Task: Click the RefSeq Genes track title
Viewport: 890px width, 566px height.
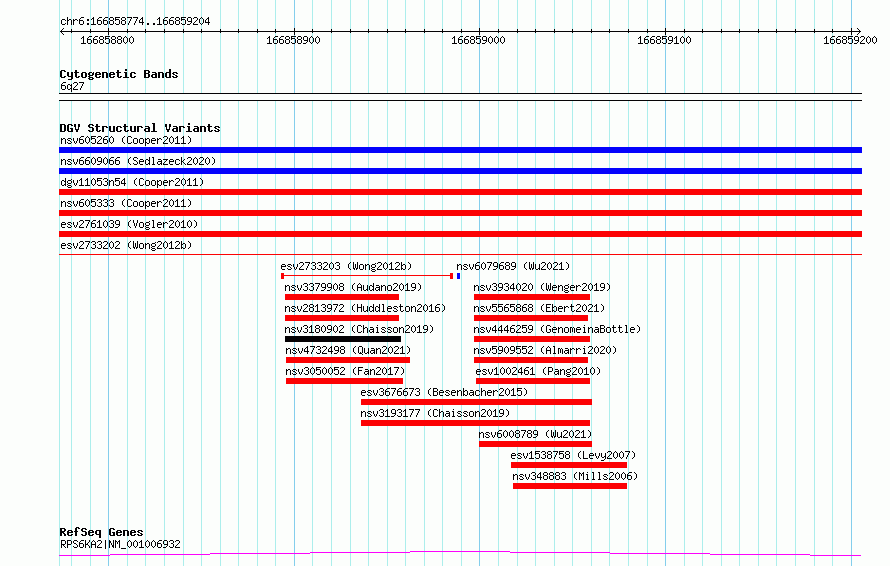Action: (101, 533)
